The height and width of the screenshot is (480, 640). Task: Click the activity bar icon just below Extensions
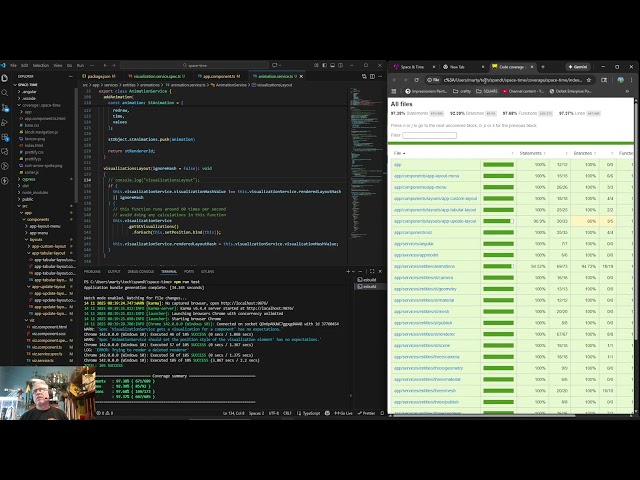[4, 151]
